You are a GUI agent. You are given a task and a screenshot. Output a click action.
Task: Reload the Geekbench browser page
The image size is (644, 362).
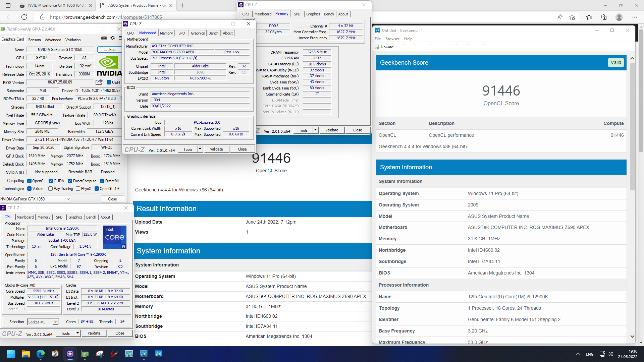click(24, 17)
